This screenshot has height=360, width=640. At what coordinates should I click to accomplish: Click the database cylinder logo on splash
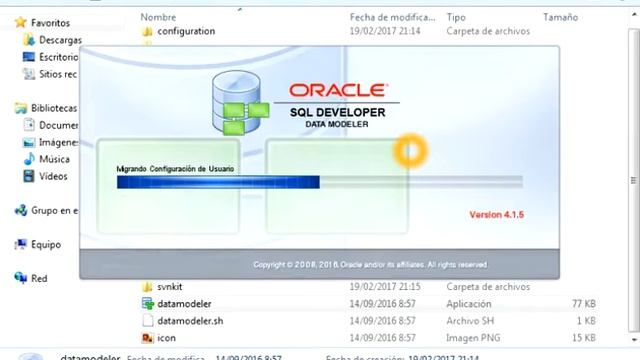240,103
